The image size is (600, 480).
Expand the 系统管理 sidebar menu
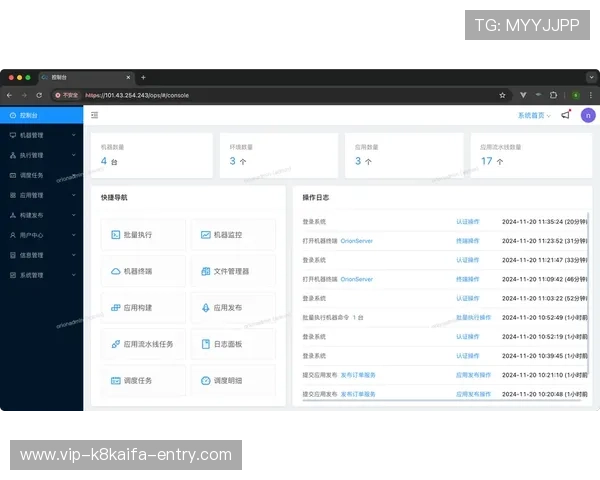click(x=41, y=275)
